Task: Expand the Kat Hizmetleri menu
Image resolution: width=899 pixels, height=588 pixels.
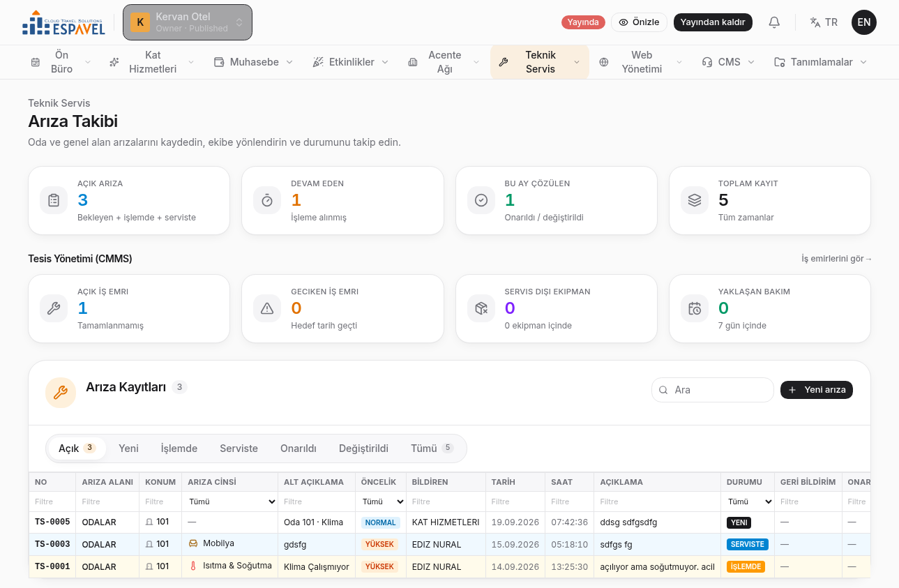Action: (151, 62)
